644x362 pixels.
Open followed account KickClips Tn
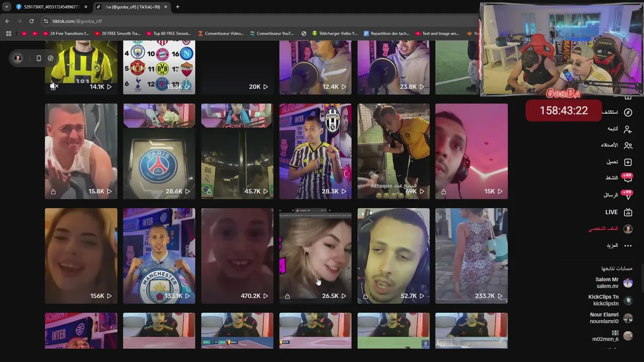(x=610, y=300)
